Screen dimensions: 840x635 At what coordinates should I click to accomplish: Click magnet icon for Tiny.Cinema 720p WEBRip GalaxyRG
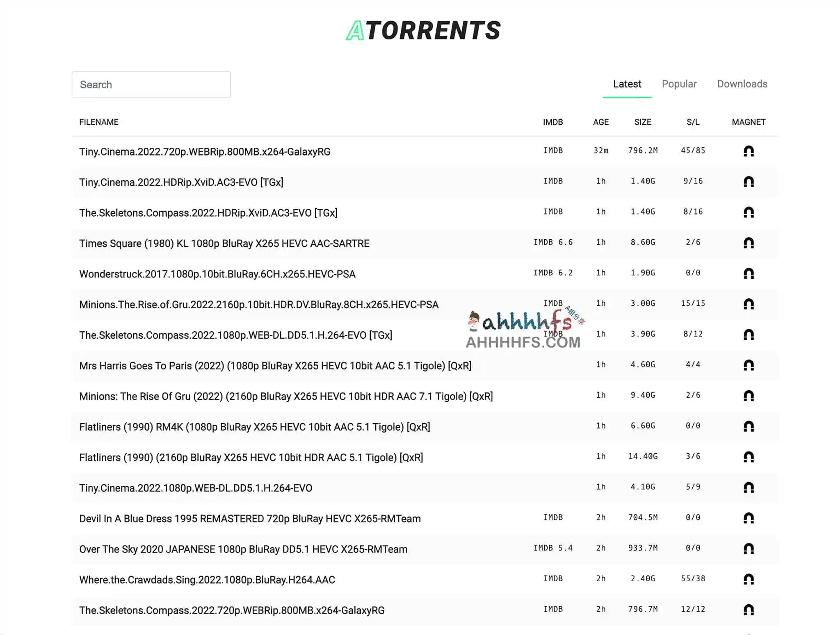(749, 151)
